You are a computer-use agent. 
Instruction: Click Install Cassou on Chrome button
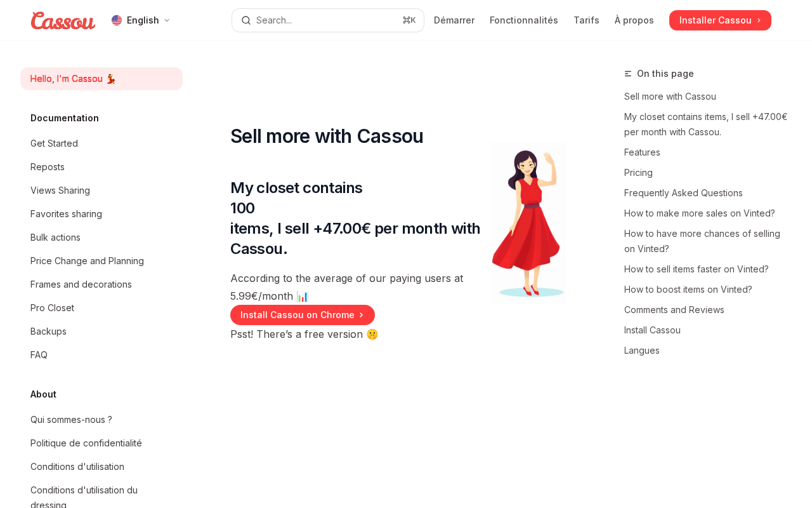pyautogui.click(x=302, y=315)
